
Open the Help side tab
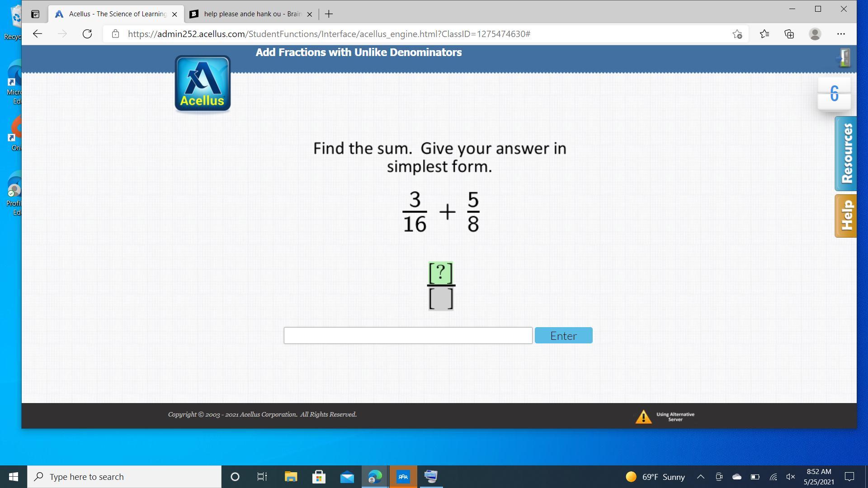coord(846,216)
